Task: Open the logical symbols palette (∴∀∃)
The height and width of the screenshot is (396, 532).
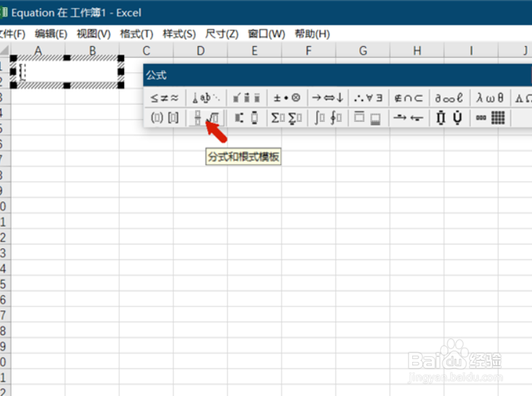Action: coord(368,98)
